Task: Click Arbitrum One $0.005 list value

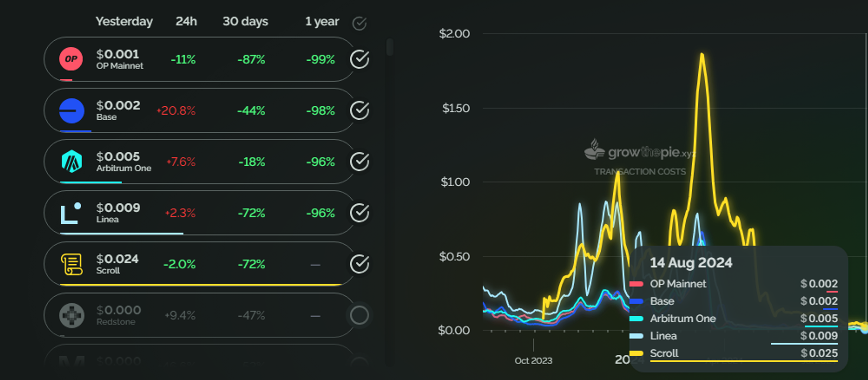Action: [x=118, y=157]
